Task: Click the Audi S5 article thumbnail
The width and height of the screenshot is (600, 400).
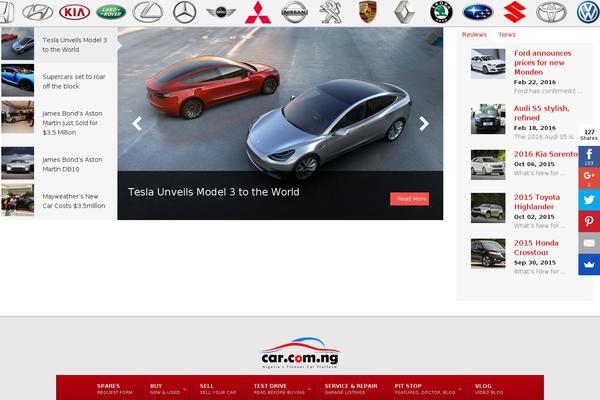Action: coord(488,119)
